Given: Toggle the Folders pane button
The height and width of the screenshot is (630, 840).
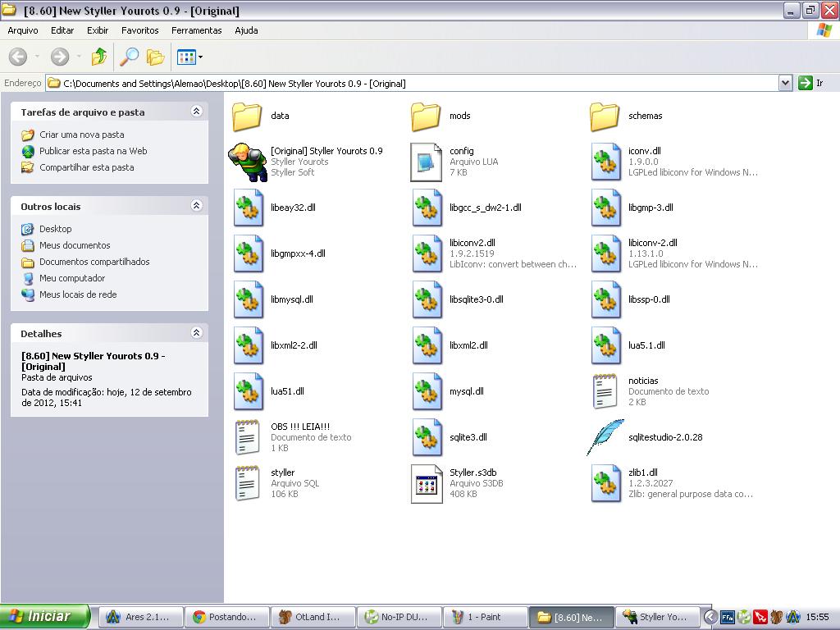Looking at the screenshot, I should pyautogui.click(x=155, y=57).
